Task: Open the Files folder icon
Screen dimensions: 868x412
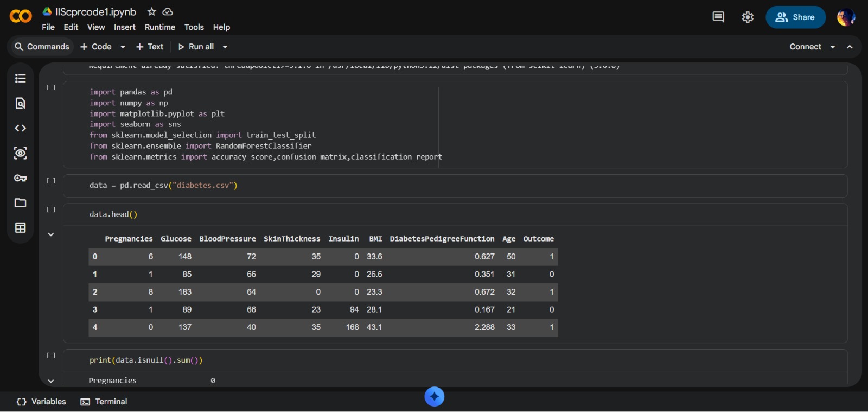Action: (20, 203)
